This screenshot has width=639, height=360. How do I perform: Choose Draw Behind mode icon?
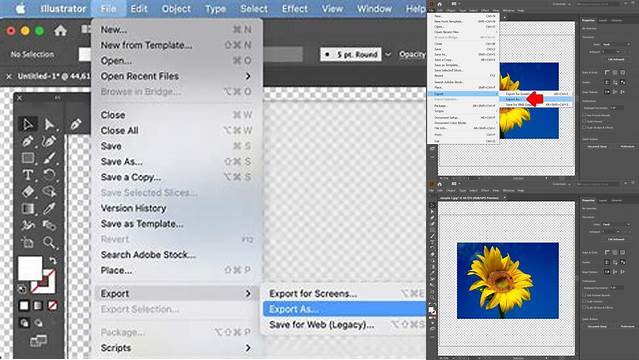click(38, 323)
